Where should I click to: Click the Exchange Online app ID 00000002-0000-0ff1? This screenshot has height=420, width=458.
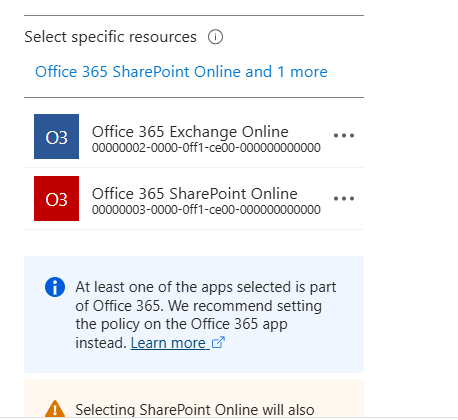point(206,148)
